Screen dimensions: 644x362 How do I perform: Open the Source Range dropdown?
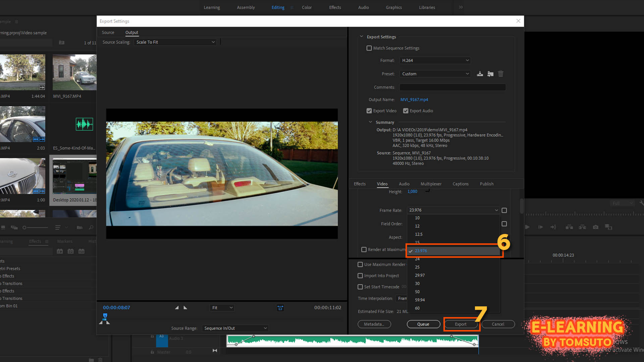(x=235, y=328)
